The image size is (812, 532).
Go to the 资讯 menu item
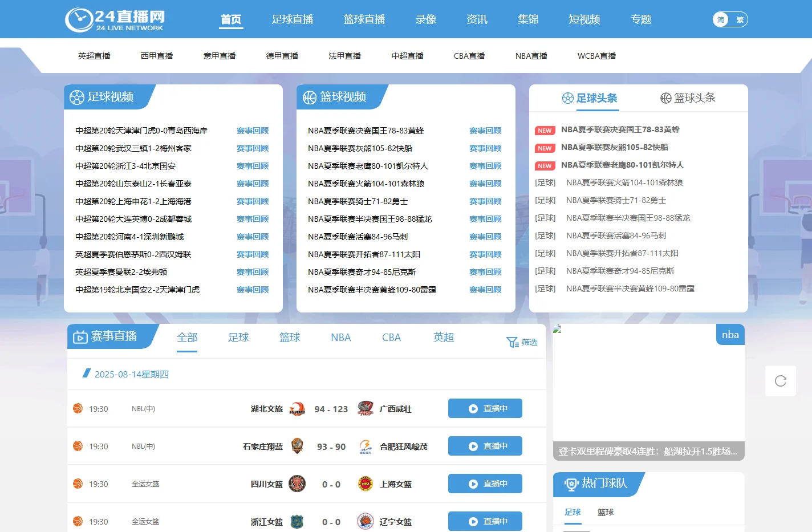(x=477, y=19)
